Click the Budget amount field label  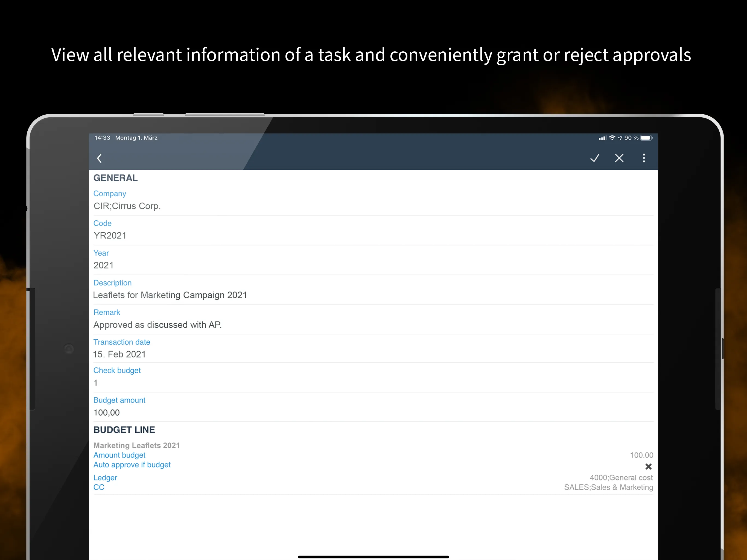119,400
